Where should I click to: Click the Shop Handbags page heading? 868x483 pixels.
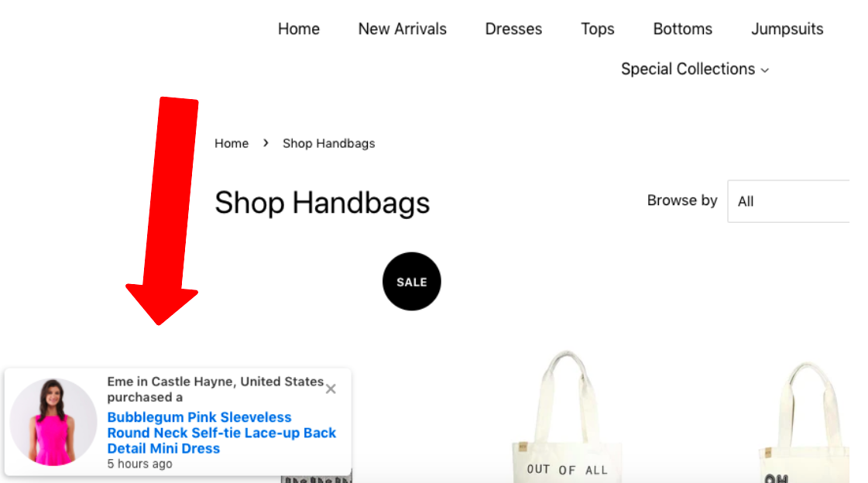click(x=322, y=203)
